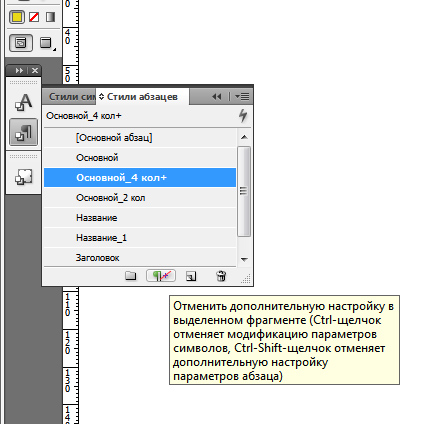The image size is (441, 424).
Task: Select the Основной paragraph style
Action: tap(140, 158)
